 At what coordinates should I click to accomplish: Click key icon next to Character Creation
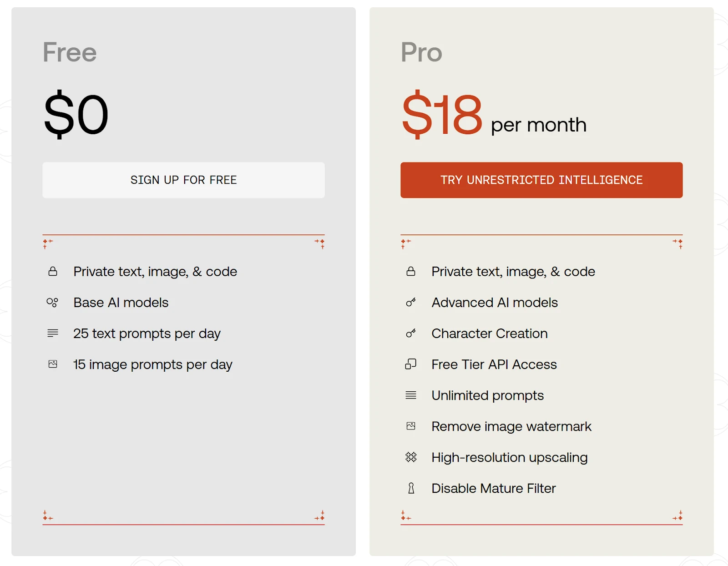point(411,334)
